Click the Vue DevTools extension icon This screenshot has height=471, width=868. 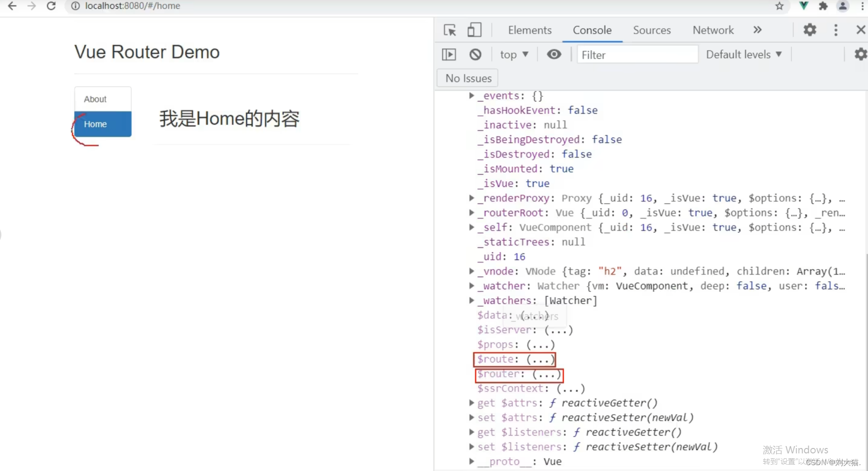(x=803, y=6)
